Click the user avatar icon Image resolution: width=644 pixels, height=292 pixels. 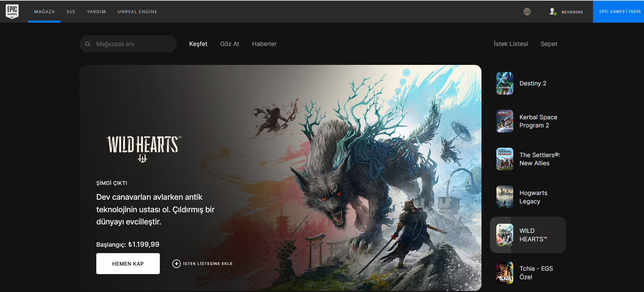pos(553,12)
